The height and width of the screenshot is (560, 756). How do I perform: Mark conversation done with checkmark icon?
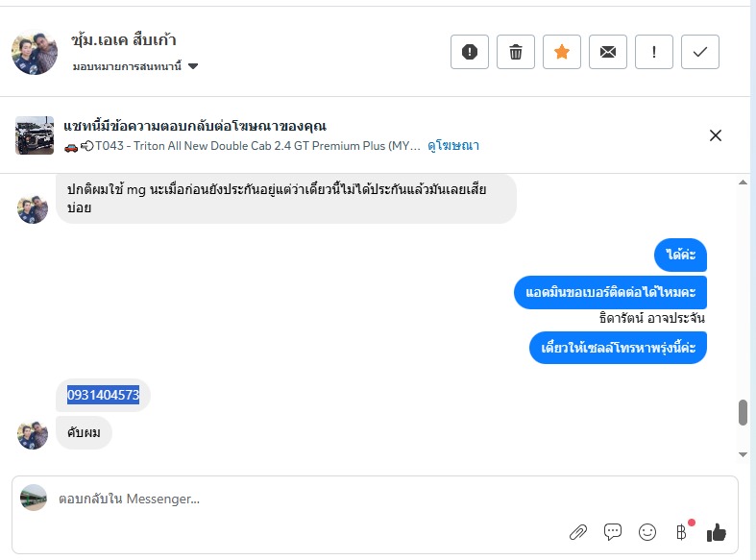[700, 52]
